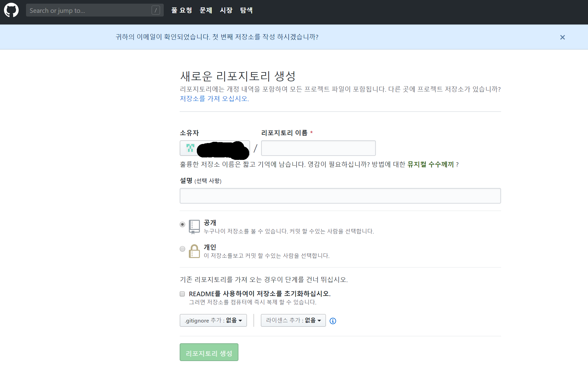
Task: Click the GitHub Octocat logo
Action: pyautogui.click(x=11, y=10)
